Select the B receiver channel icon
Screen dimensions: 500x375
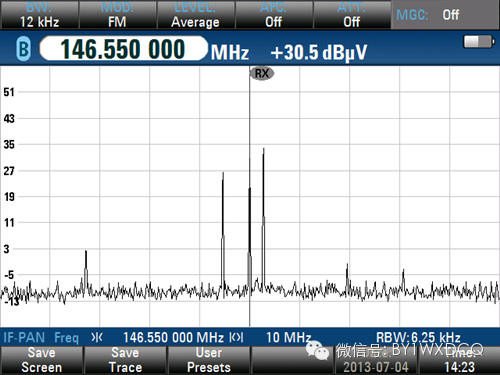coord(24,49)
